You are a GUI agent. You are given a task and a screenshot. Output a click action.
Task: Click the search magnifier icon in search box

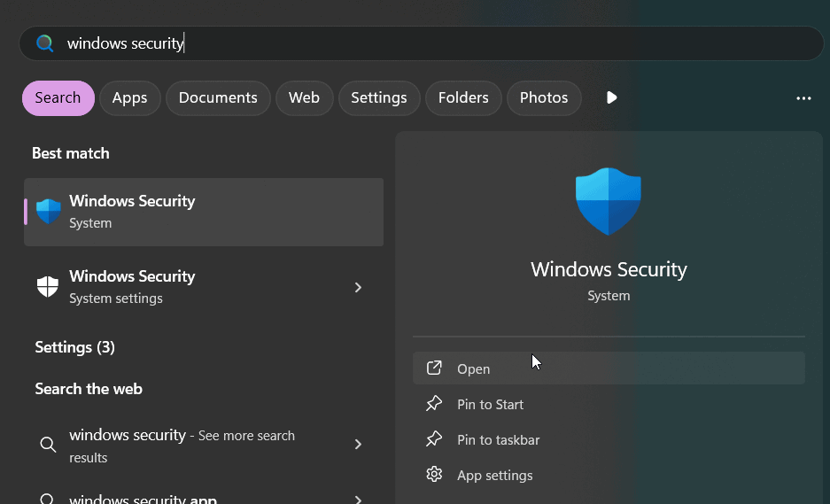45,43
